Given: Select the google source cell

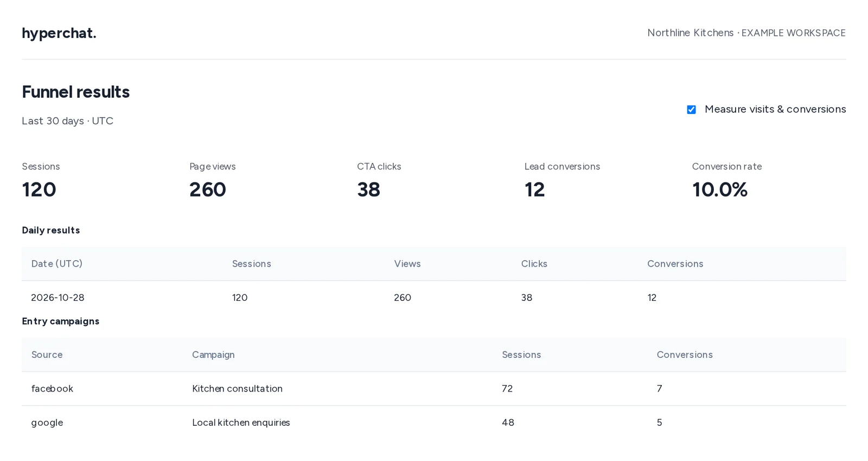Looking at the screenshot, I should coord(47,422).
